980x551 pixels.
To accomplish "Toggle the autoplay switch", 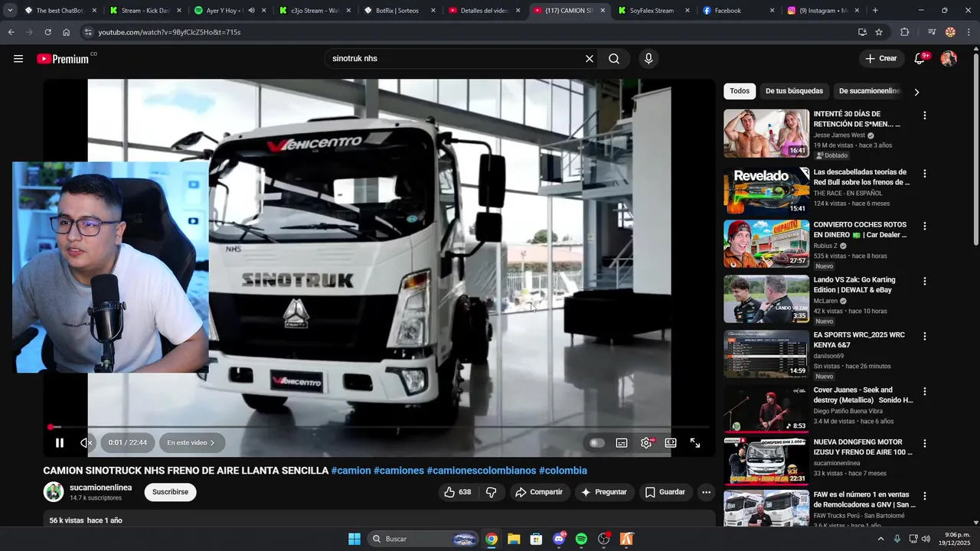I will tap(596, 442).
